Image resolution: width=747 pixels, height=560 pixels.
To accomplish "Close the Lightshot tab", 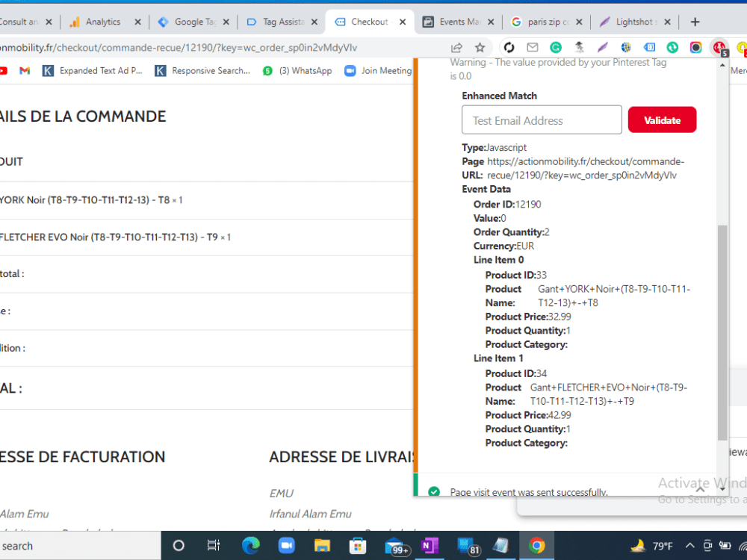I will [667, 22].
